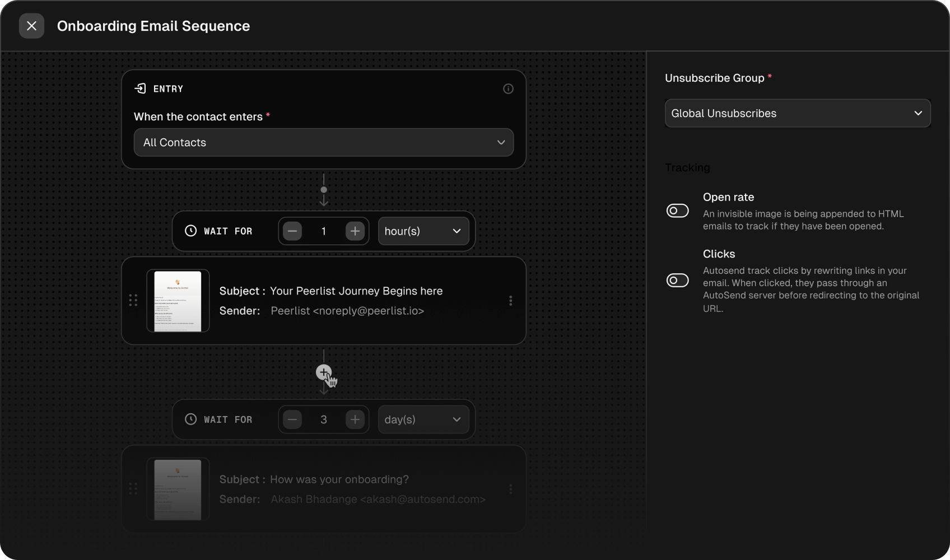This screenshot has width=950, height=560.
Task: Open the All Contacts dropdown
Action: [x=324, y=142]
